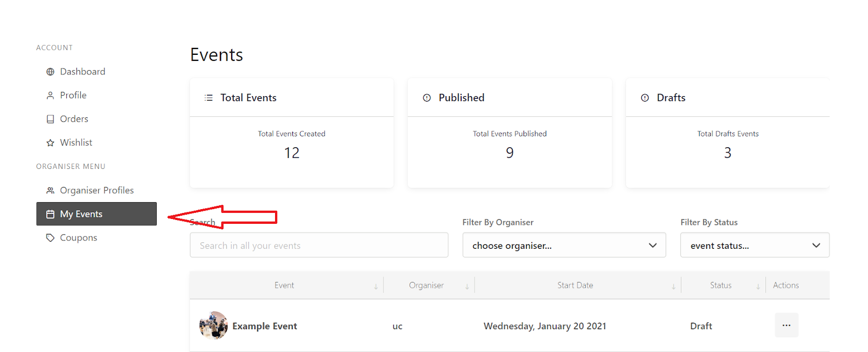Click the Profile person icon

(50, 96)
